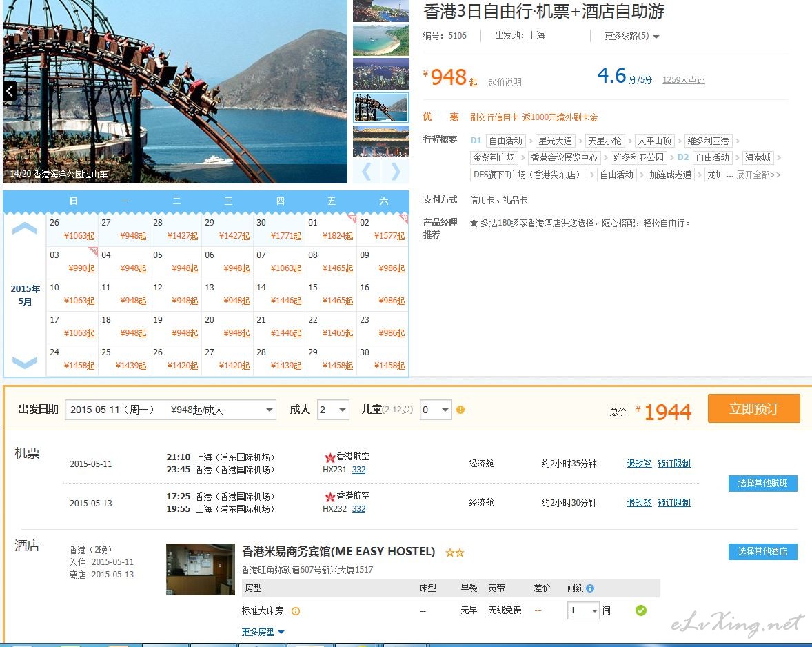Click the 刷交行信用卡 promotion link
Screen dimensions: 812x647
pyautogui.click(x=534, y=117)
